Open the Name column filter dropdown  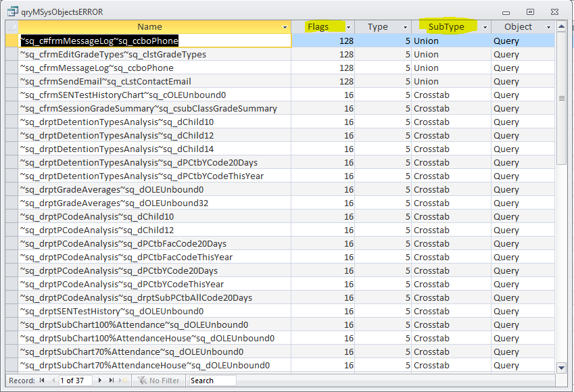(285, 27)
